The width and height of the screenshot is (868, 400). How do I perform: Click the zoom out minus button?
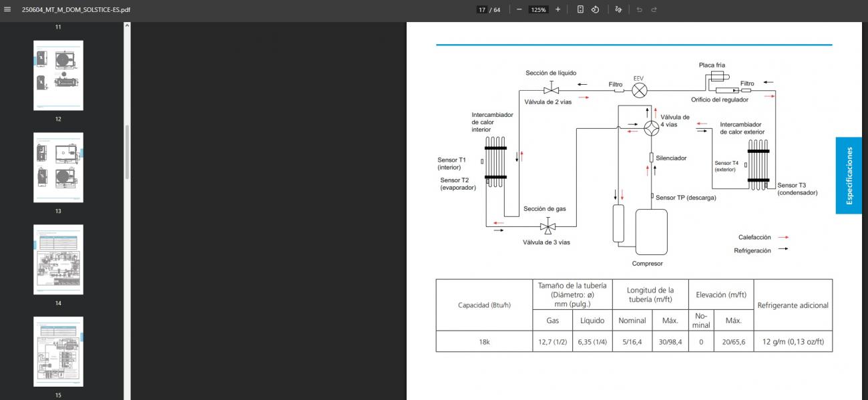pyautogui.click(x=519, y=9)
